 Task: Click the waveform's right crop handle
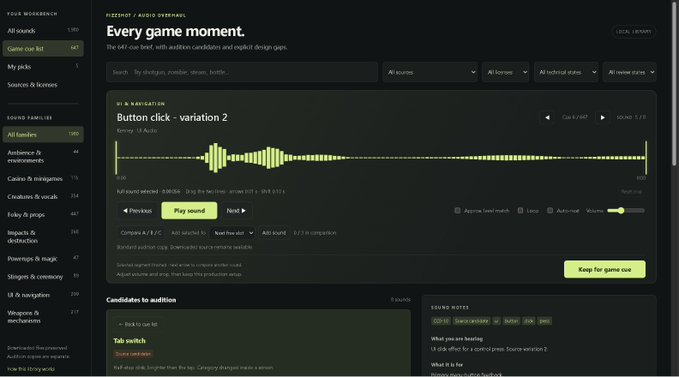[646, 158]
